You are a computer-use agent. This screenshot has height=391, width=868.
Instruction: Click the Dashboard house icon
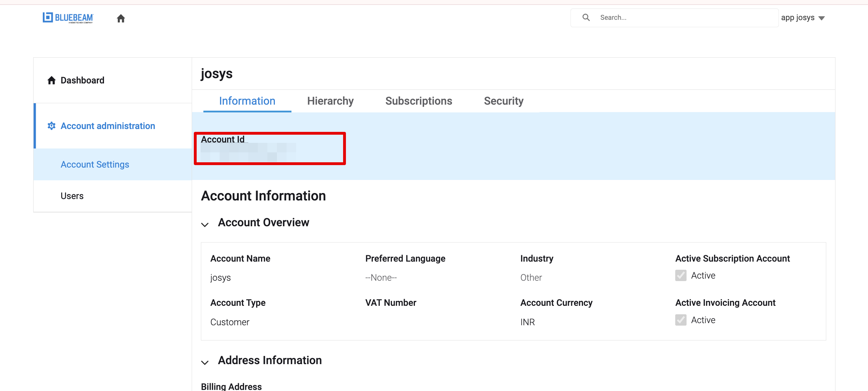click(52, 81)
